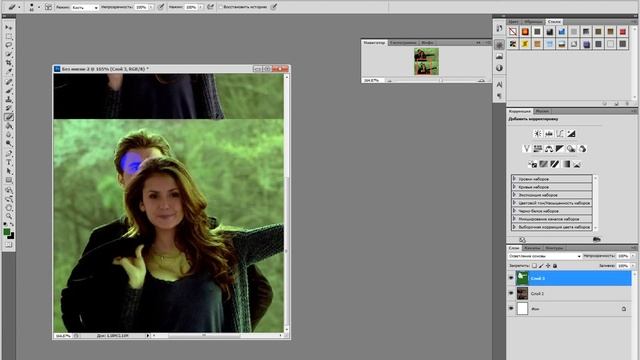Select the History Brush tool
The image size is (640, 360).
(x=9, y=108)
